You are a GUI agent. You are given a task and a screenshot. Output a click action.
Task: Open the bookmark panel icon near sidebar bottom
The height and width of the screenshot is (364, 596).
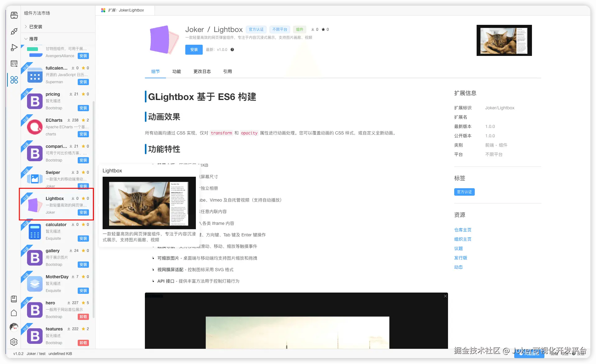(14, 299)
